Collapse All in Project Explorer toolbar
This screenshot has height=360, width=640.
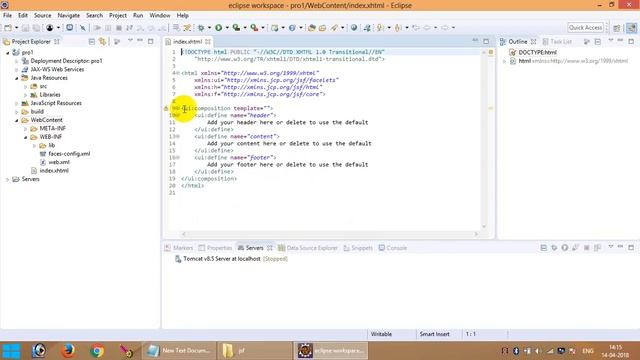(x=91, y=42)
